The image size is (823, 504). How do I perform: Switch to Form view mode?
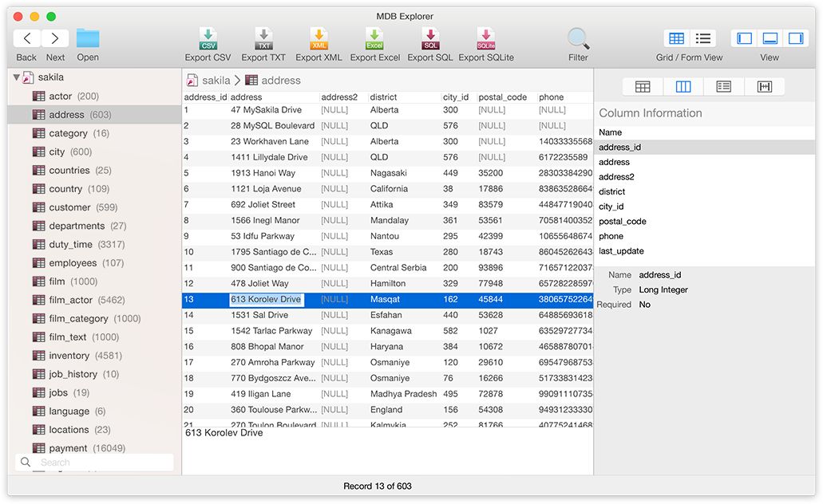(x=703, y=38)
